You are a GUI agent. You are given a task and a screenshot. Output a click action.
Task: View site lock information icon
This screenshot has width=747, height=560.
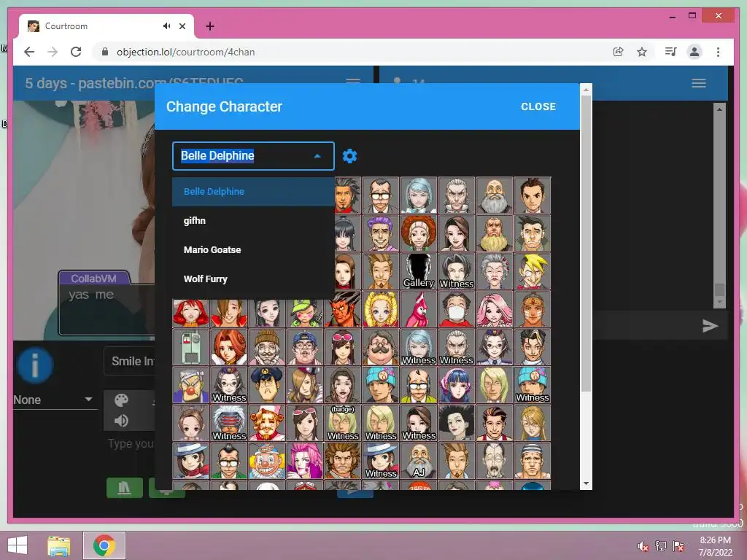[105, 52]
